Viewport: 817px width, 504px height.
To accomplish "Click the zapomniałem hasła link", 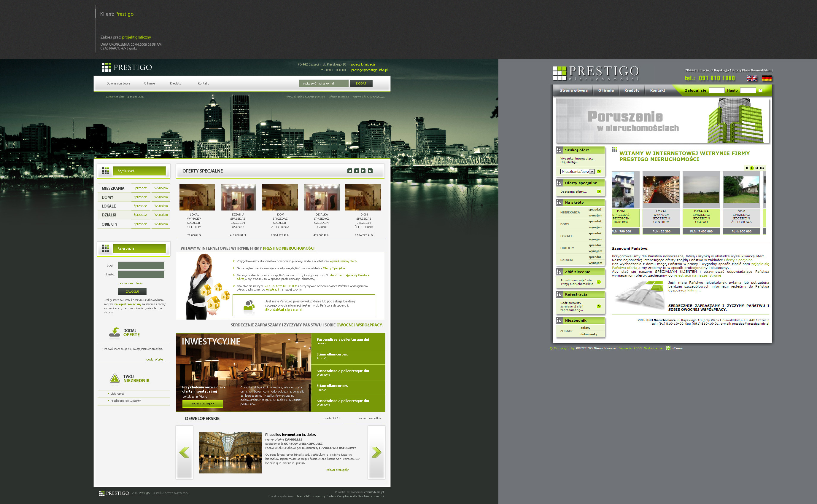I will tap(130, 283).
